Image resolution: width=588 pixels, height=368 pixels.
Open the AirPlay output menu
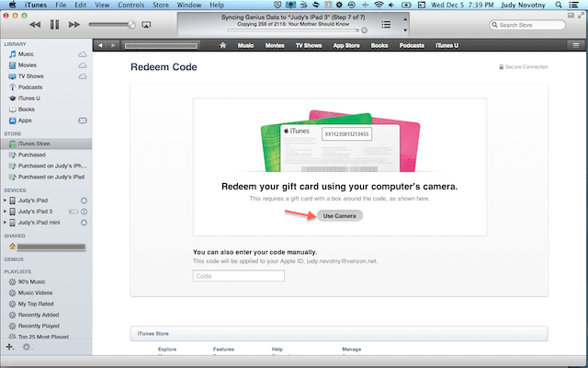click(x=146, y=25)
